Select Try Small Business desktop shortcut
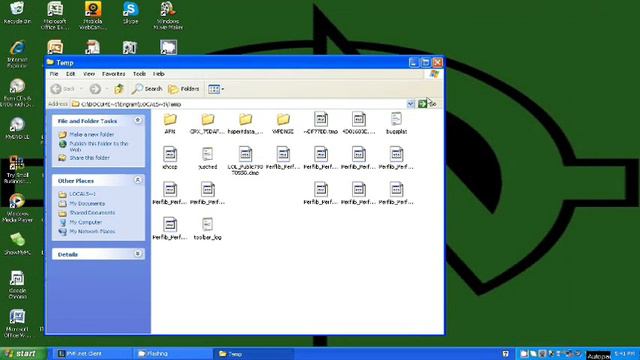 pyautogui.click(x=17, y=169)
